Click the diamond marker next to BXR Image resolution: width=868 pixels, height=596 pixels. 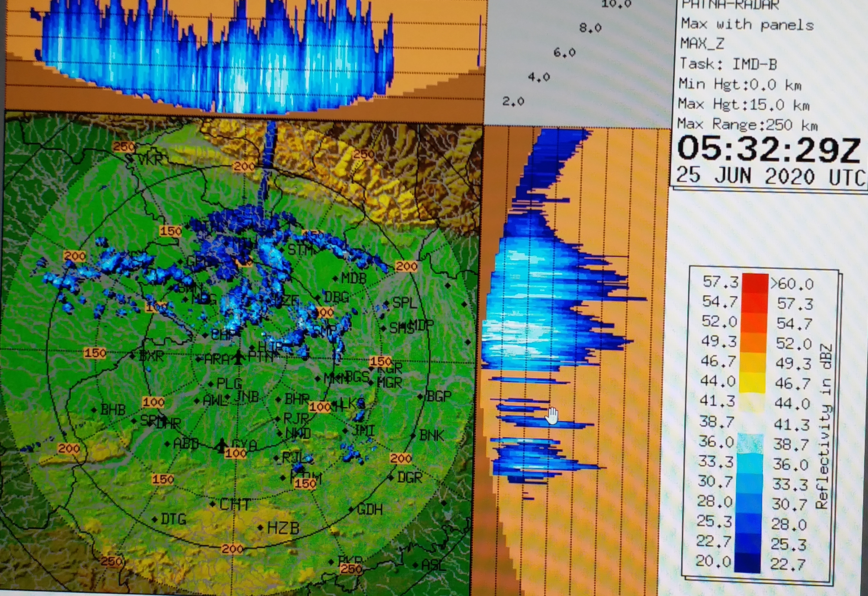[132, 356]
